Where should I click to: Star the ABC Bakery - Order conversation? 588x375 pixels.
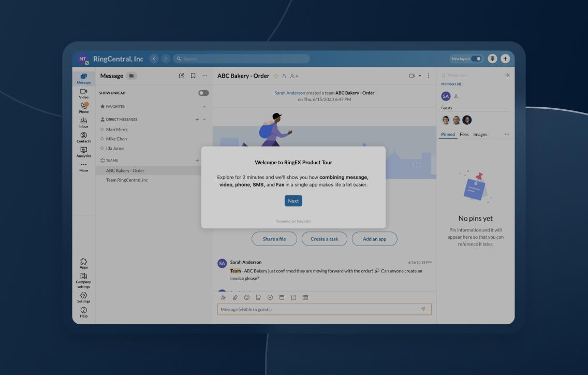[276, 76]
